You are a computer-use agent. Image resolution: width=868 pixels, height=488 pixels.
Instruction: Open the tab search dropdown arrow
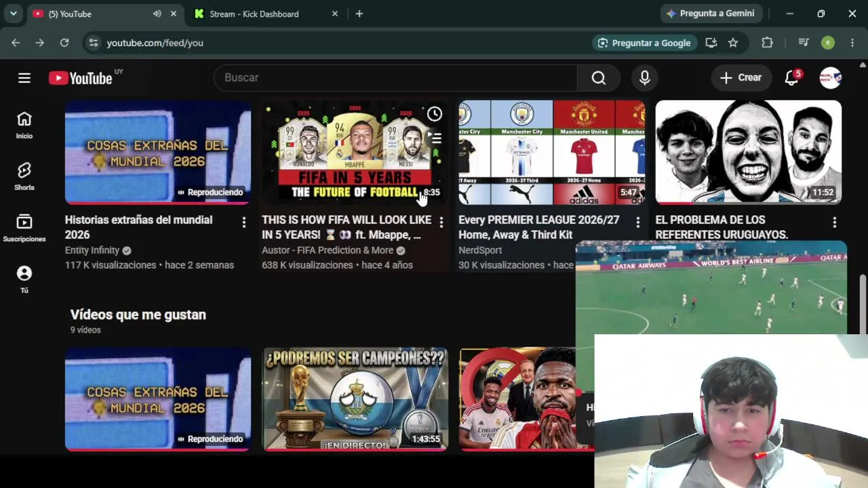[13, 14]
